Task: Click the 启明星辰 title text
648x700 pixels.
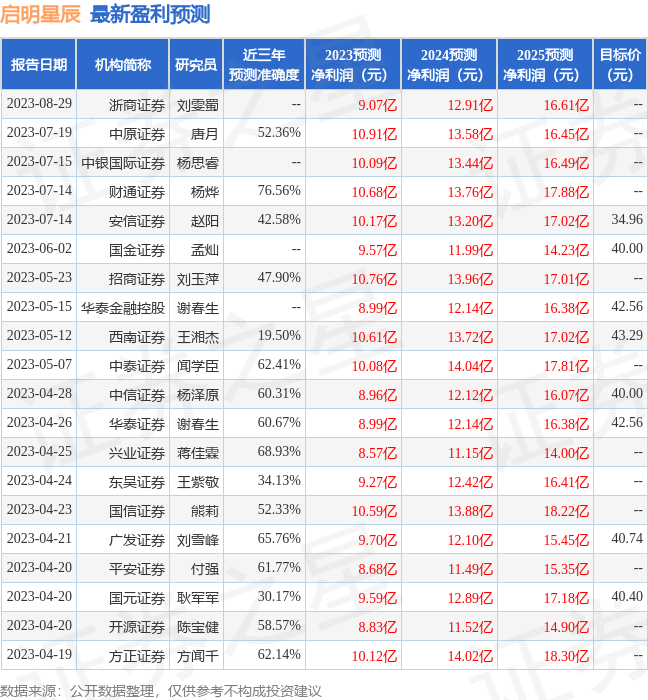Action: tap(40, 14)
